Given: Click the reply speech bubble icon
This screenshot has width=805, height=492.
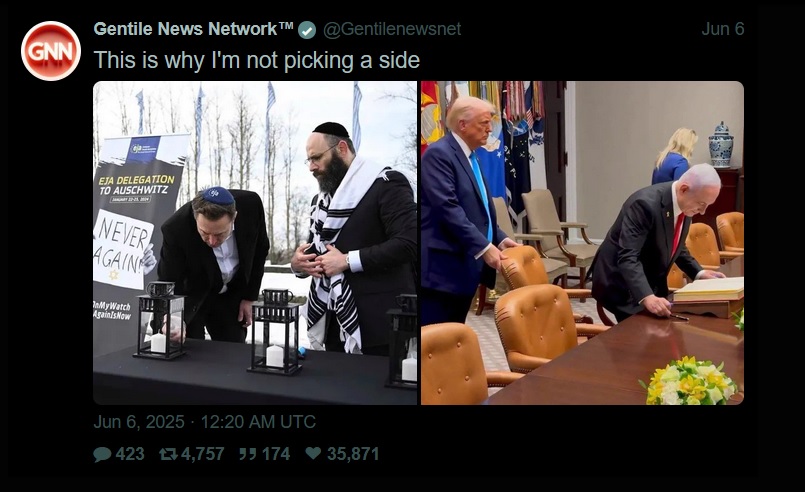Looking at the screenshot, I should pyautogui.click(x=102, y=454).
